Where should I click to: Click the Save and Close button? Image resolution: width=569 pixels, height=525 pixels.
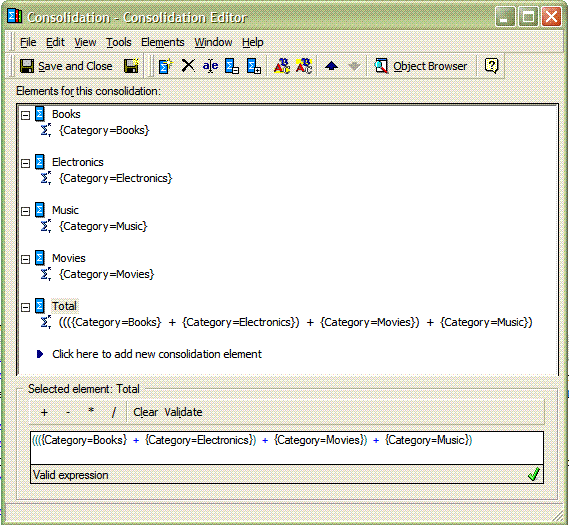pos(66,66)
